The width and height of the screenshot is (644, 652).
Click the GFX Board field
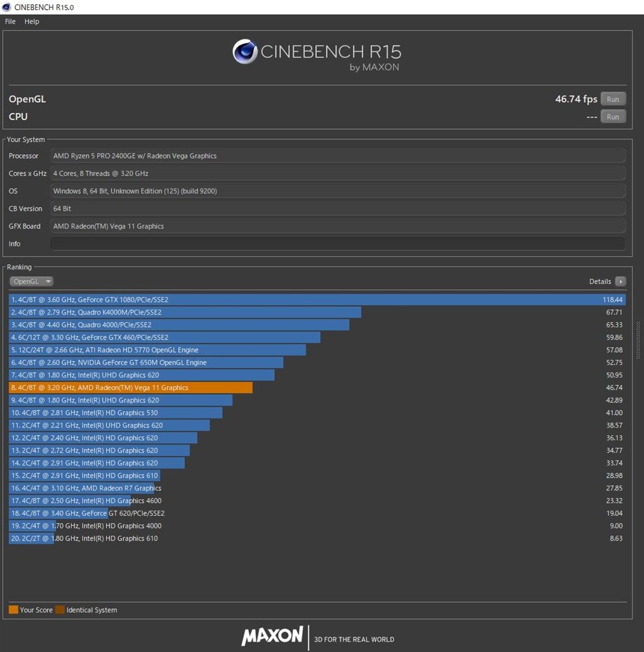pos(337,227)
